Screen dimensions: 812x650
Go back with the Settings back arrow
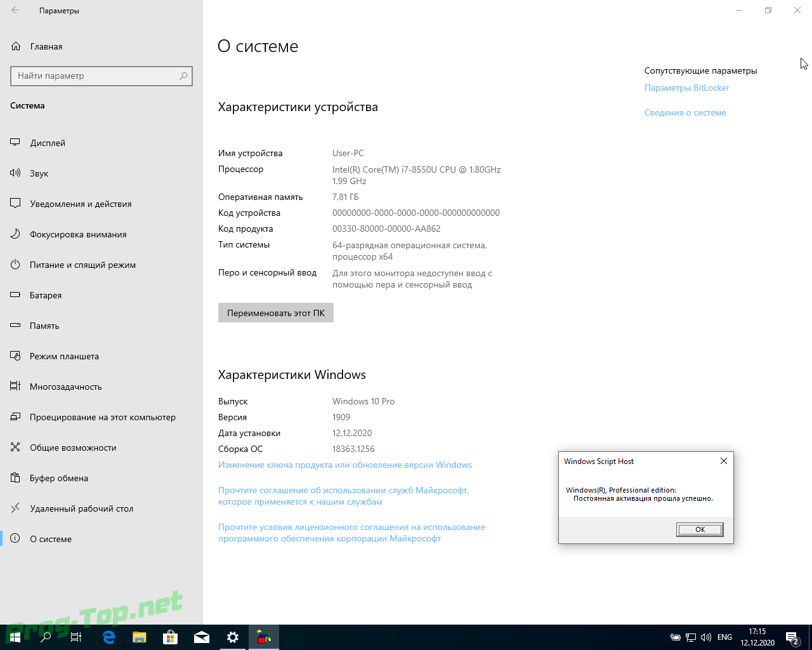15,10
